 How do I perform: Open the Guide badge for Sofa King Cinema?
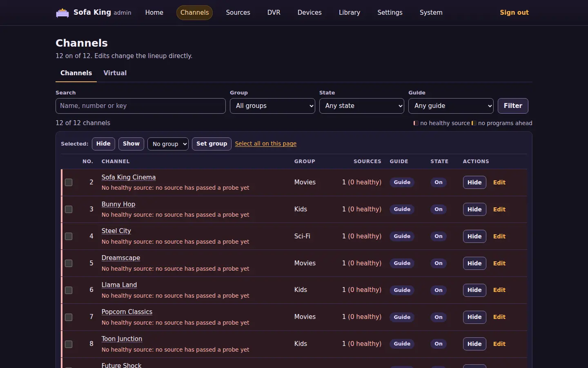pos(402,182)
